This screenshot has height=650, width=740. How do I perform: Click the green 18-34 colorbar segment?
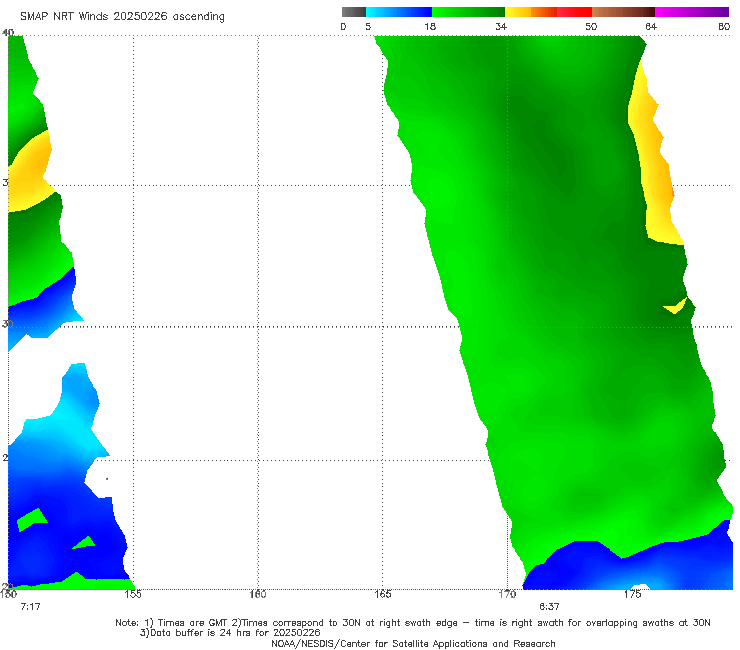[x=468, y=12]
